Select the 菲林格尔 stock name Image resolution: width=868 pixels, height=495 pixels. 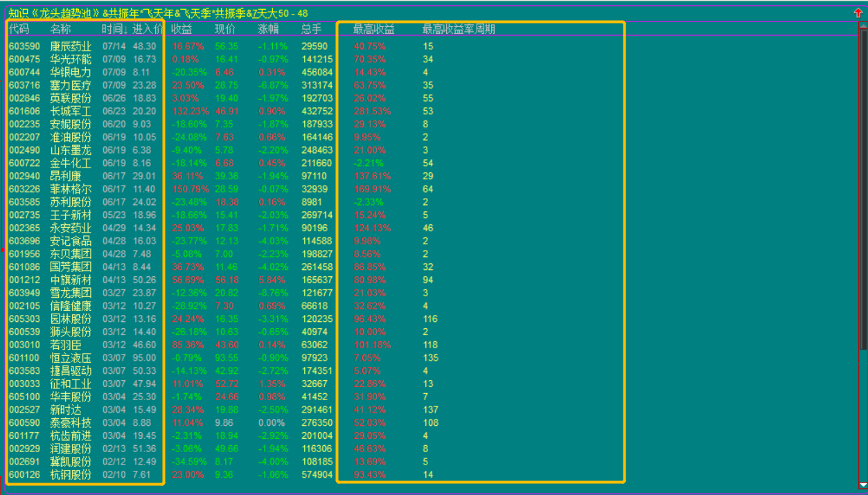(71, 189)
